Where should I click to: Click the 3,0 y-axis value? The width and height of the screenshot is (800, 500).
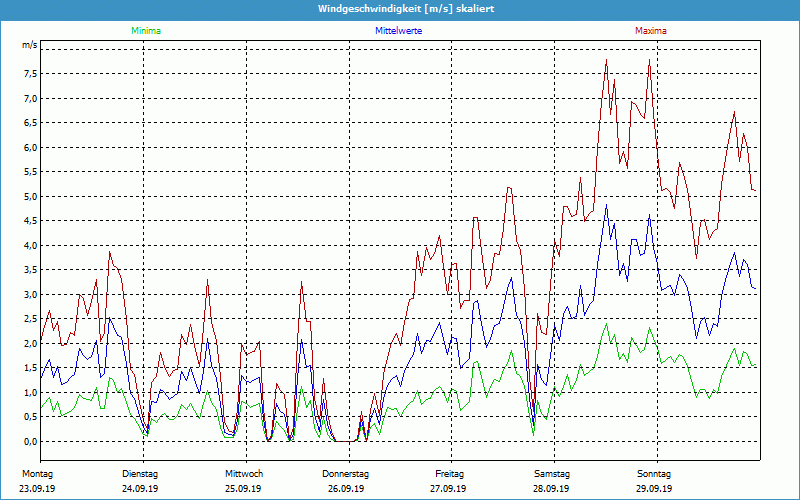coord(31,294)
